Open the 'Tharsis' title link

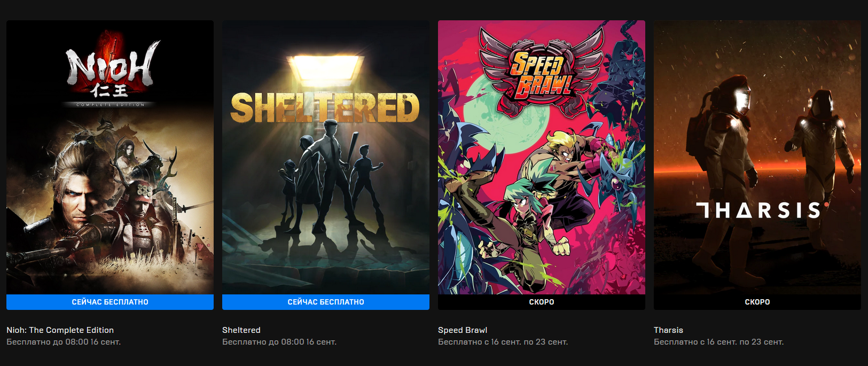[668, 330]
